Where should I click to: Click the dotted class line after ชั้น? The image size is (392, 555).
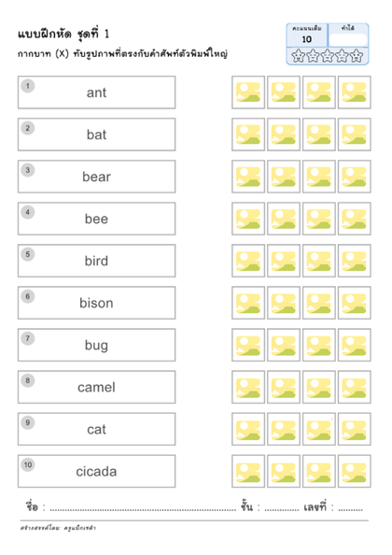click(x=282, y=510)
